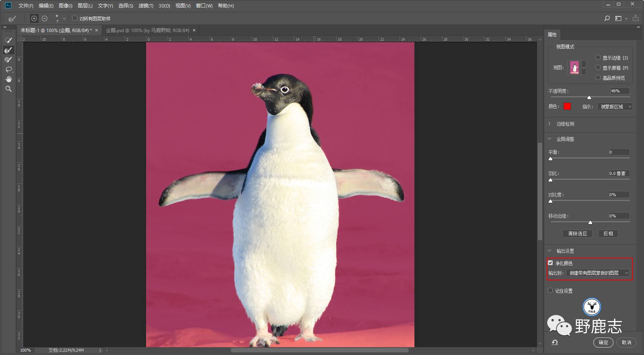Select the Quick Selection tool

[8, 40]
